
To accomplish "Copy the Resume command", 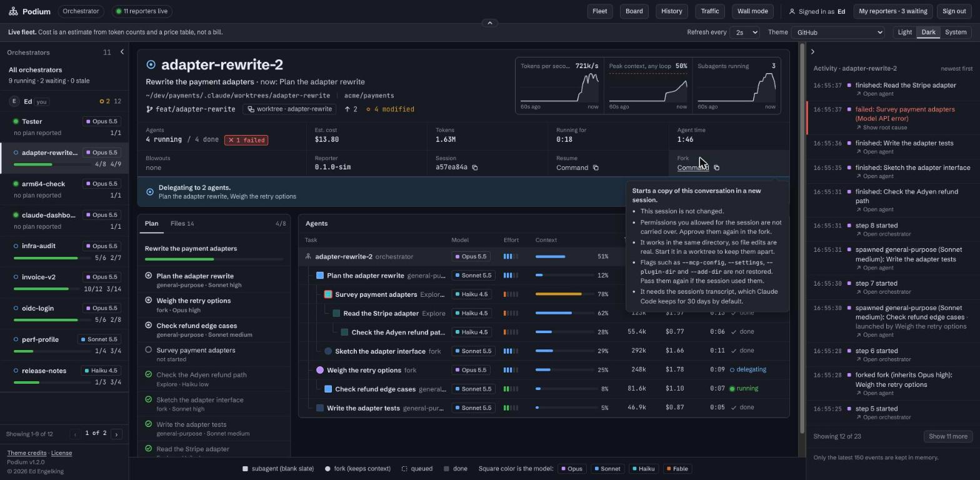I will point(596,167).
